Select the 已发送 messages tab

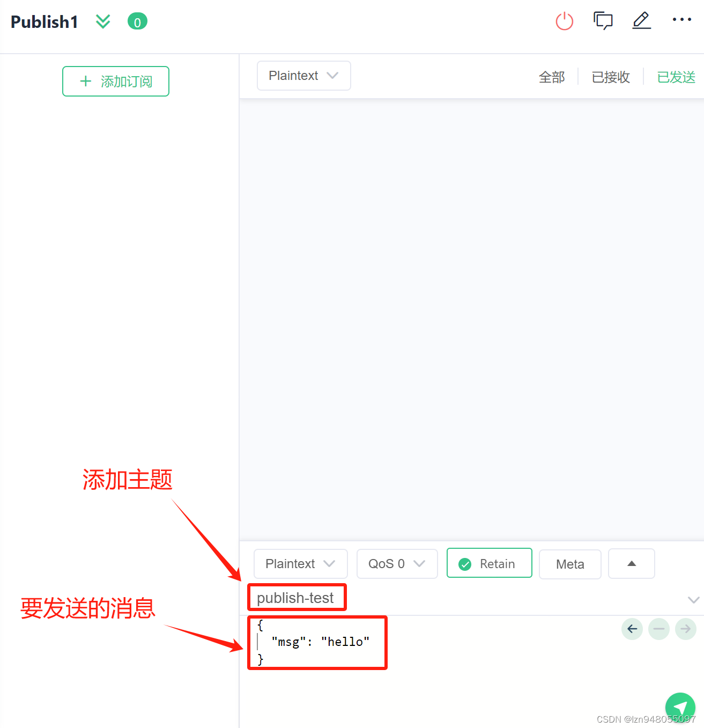pos(676,77)
